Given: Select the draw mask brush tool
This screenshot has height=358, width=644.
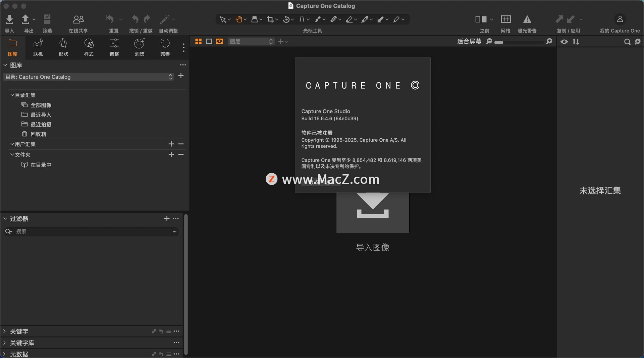Looking at the screenshot, I should pyautogui.click(x=318, y=19).
